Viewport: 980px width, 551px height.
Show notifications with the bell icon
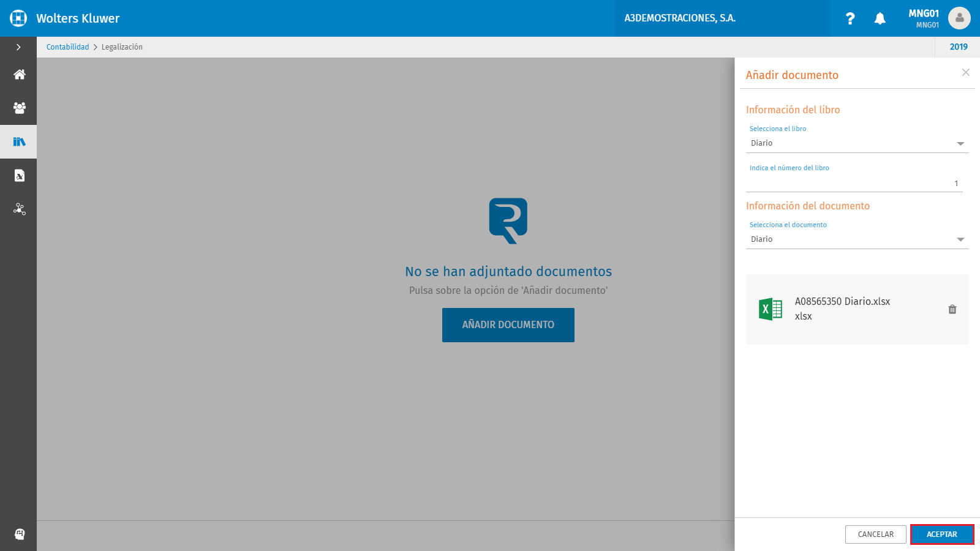pos(880,18)
